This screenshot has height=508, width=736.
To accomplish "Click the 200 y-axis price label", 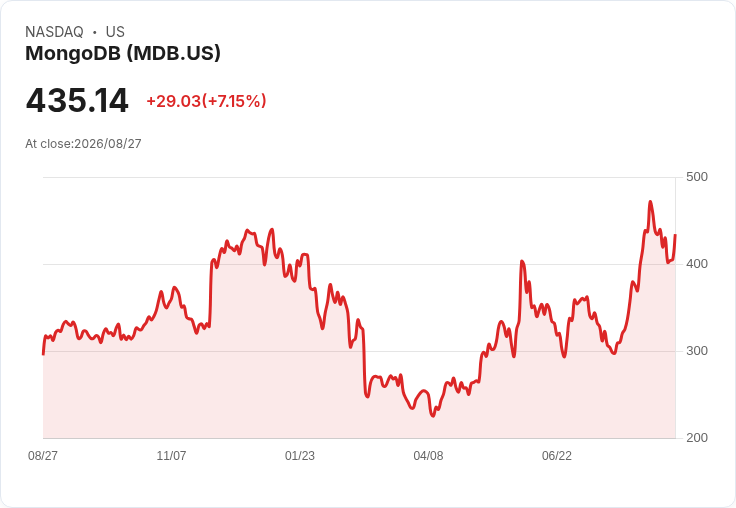I will click(x=697, y=438).
